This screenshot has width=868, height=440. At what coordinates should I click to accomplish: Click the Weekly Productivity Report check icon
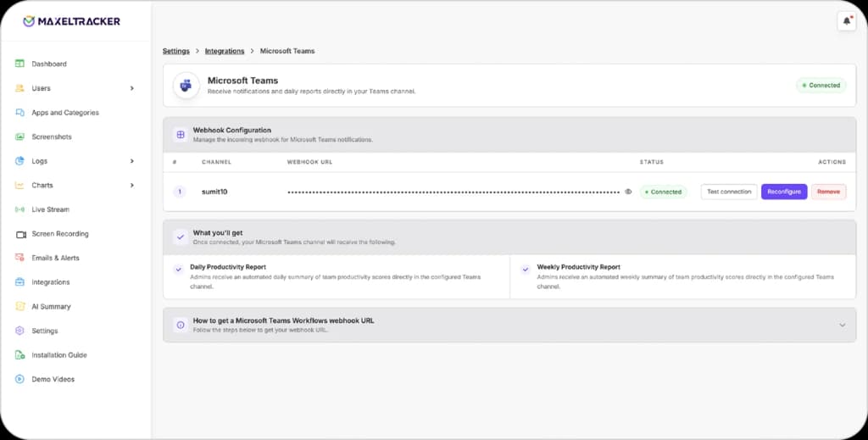click(526, 270)
